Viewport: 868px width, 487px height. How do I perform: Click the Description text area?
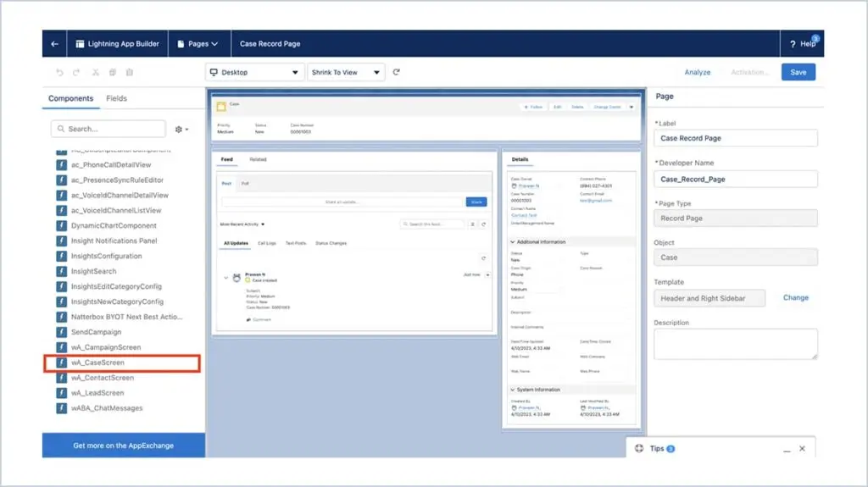click(x=736, y=344)
